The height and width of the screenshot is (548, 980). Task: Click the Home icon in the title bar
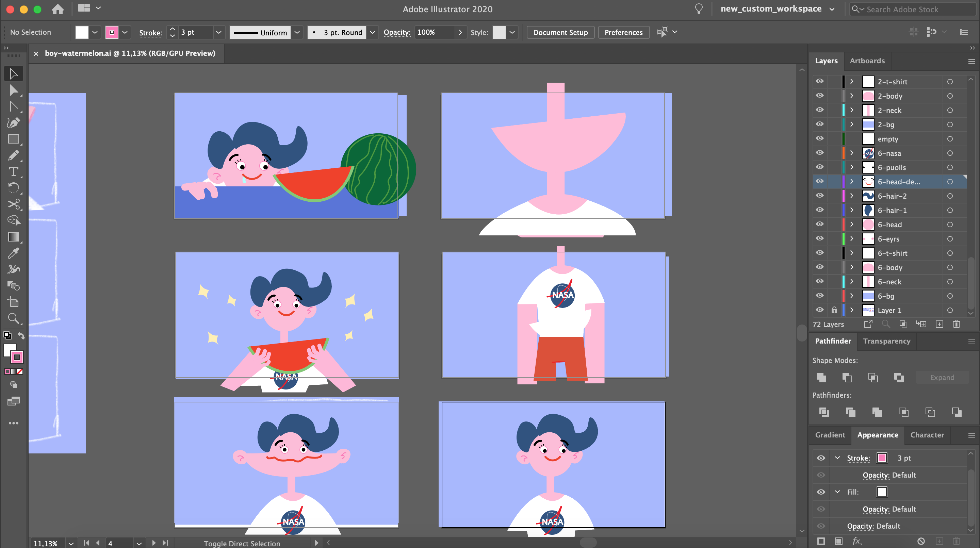tap(58, 9)
